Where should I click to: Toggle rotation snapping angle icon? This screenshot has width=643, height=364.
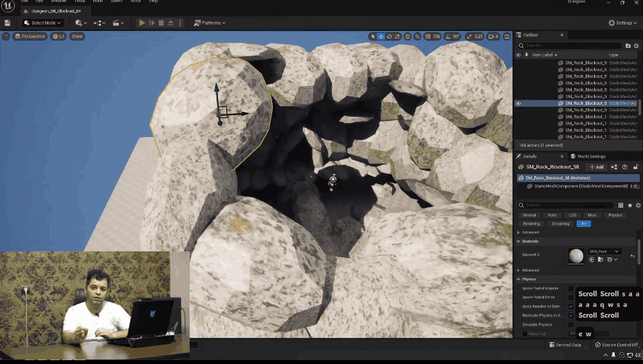pyautogui.click(x=447, y=37)
